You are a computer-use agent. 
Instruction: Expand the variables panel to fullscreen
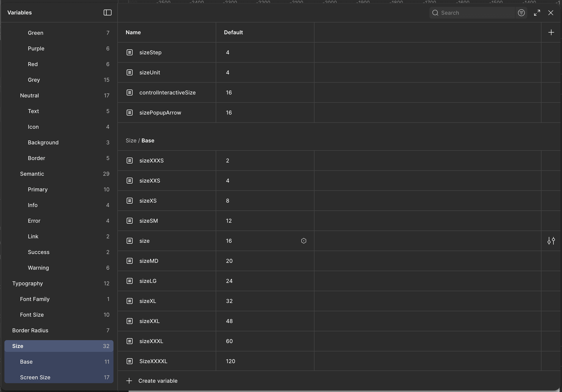coord(537,13)
